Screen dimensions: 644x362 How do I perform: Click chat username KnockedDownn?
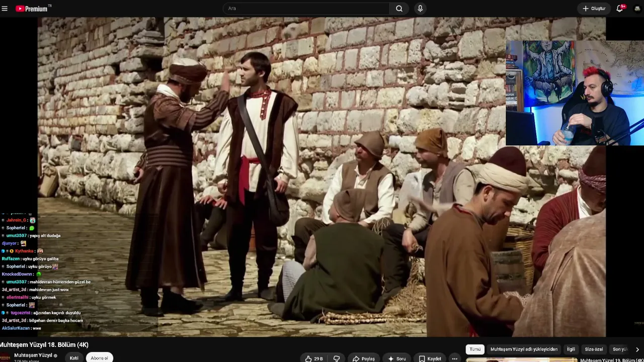point(17,274)
